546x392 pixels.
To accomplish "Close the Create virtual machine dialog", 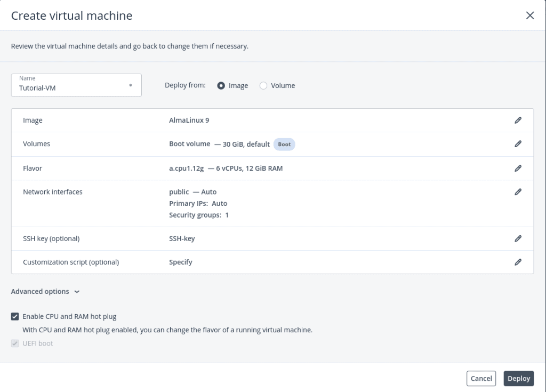I will click(x=529, y=15).
